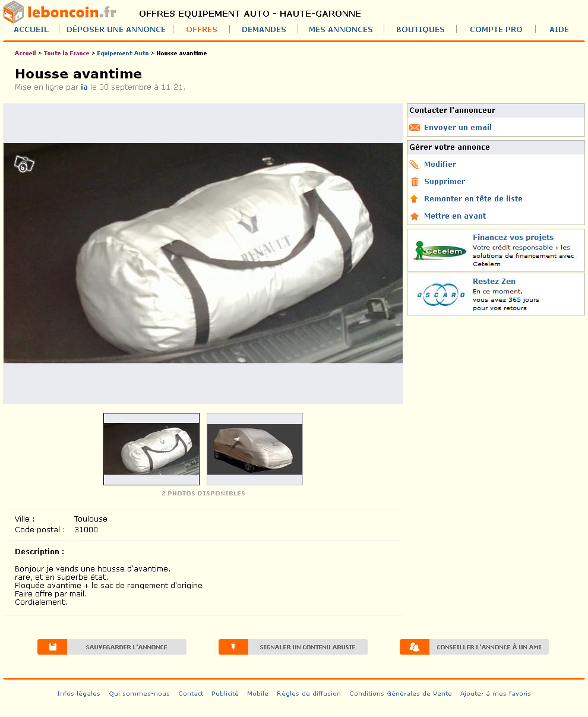Open MES ANNONCES in navigation bar
The image size is (588, 717).
click(341, 29)
